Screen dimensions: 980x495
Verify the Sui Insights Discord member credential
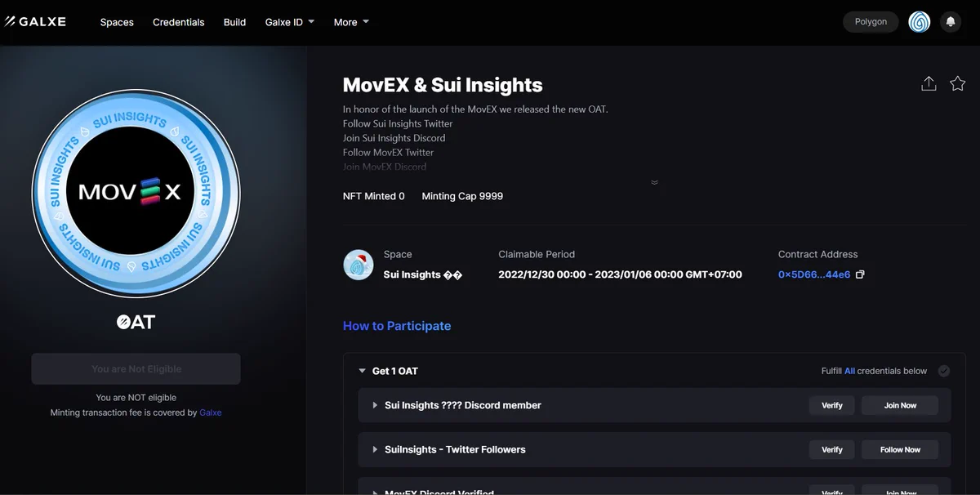[832, 405]
